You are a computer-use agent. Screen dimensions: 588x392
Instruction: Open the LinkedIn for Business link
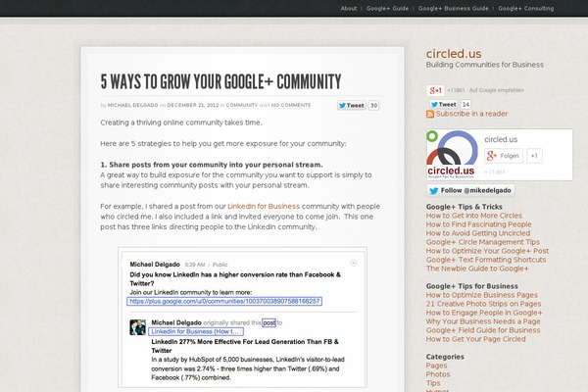click(x=264, y=207)
